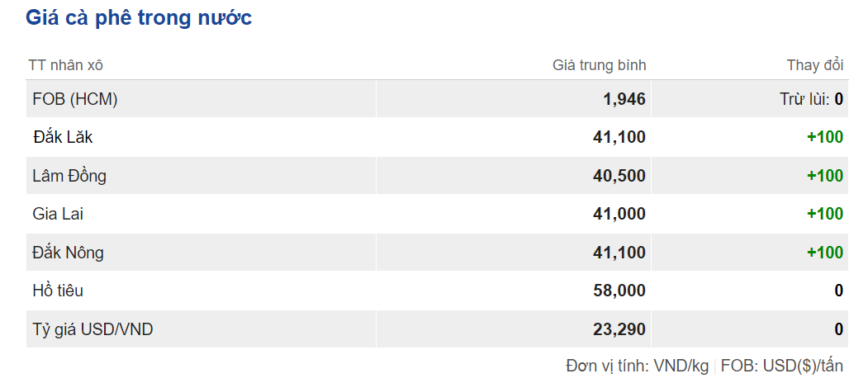Select the "Tỷ giá USD/VND" row label
The image size is (868, 383).
pos(92,329)
